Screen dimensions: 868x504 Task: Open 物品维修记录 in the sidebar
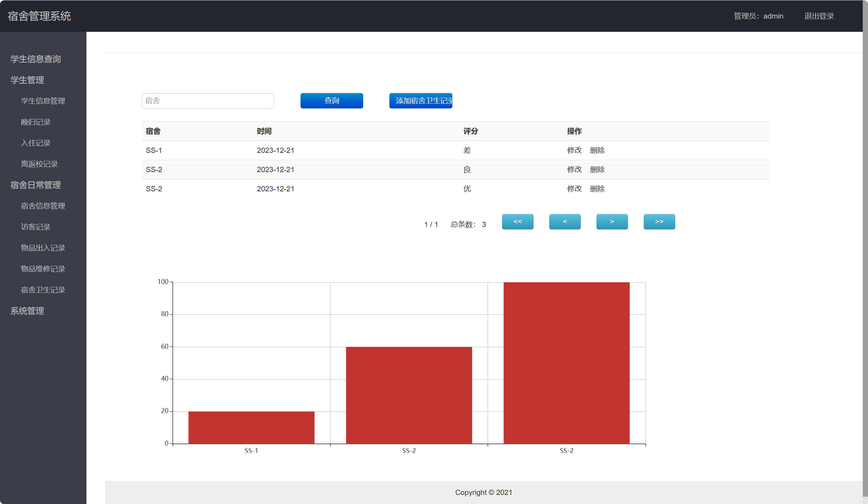click(x=43, y=269)
